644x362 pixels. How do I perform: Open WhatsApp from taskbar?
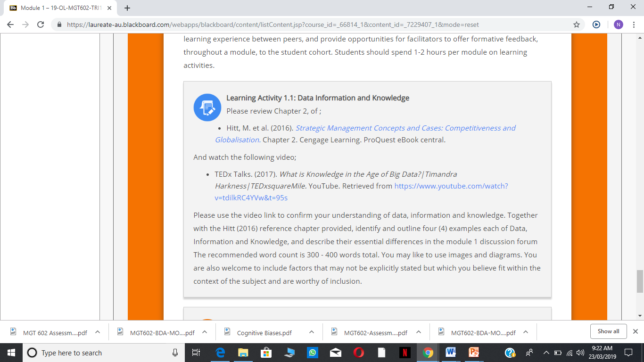click(x=312, y=353)
